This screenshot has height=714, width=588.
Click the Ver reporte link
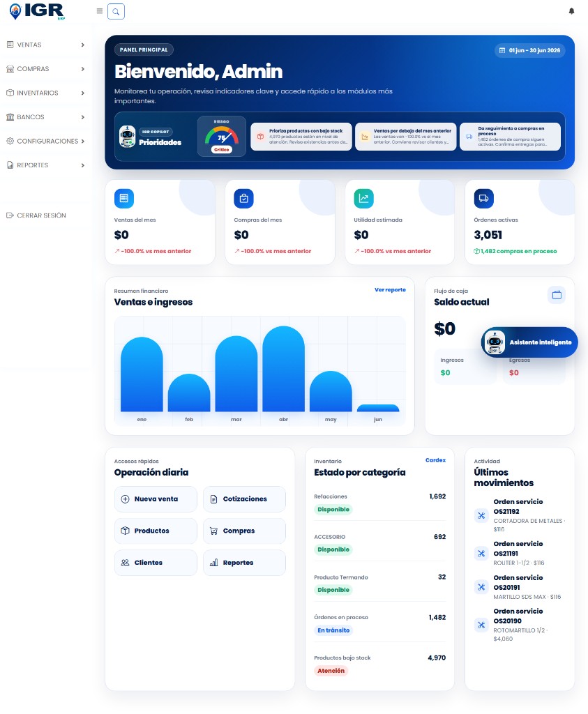click(390, 289)
